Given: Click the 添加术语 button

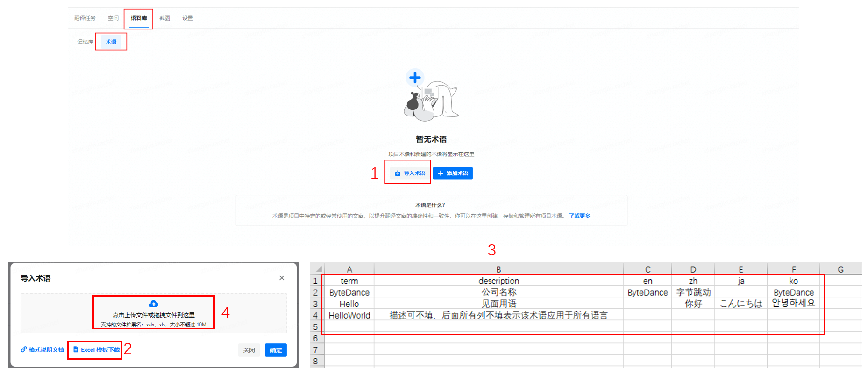Looking at the screenshot, I should (453, 173).
